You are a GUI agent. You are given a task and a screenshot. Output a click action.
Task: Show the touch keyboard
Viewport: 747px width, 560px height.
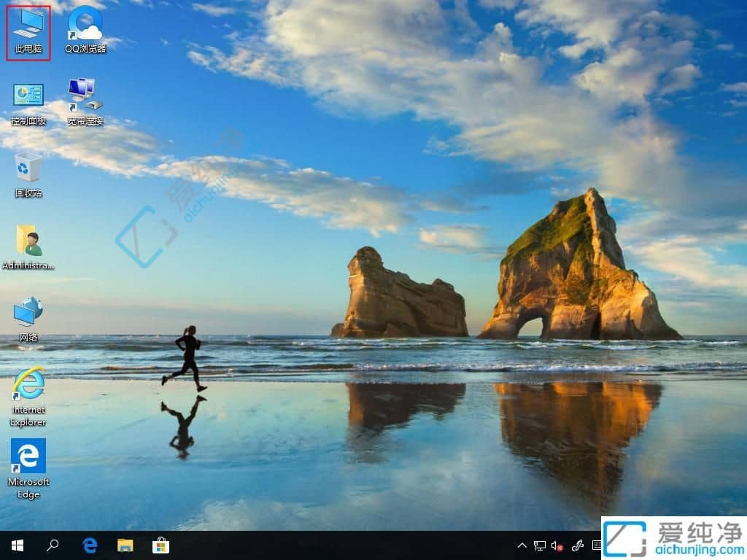pyautogui.click(x=598, y=545)
